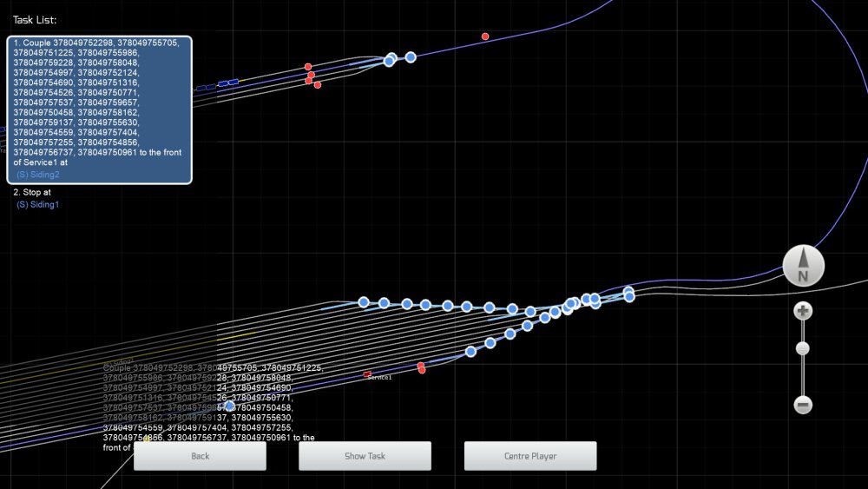Click the rightmost junction node in lower yard
This screenshot has height=489, width=868.
[x=629, y=296]
